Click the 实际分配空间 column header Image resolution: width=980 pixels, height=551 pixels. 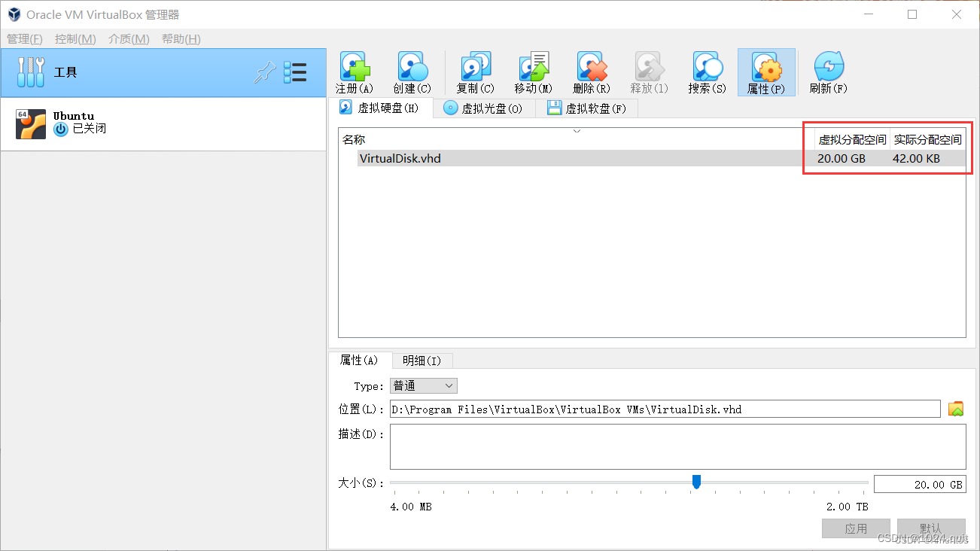928,139
